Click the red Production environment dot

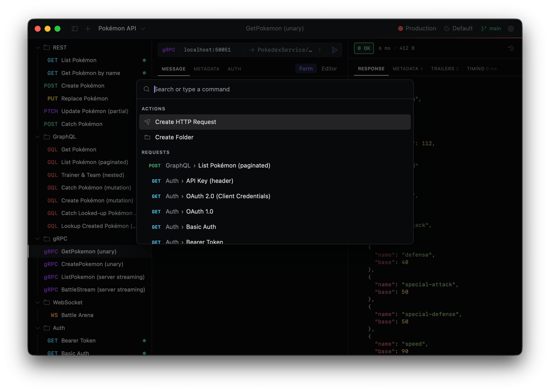tap(400, 28)
